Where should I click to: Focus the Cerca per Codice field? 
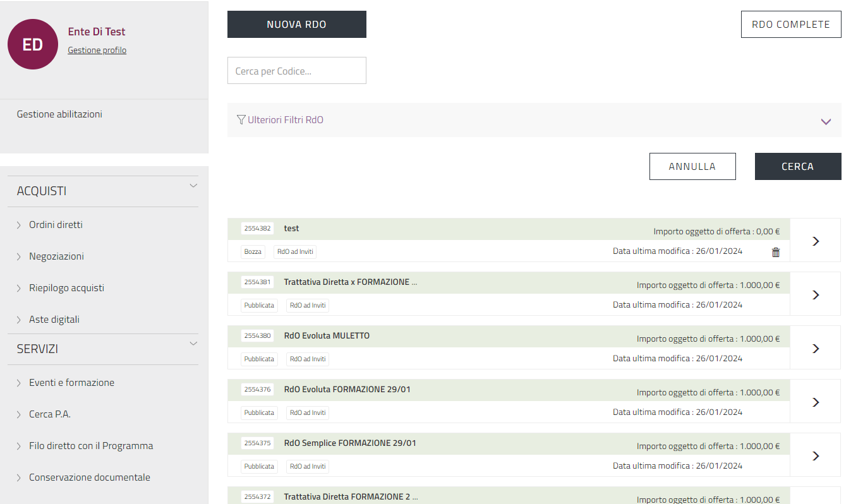pyautogui.click(x=296, y=71)
